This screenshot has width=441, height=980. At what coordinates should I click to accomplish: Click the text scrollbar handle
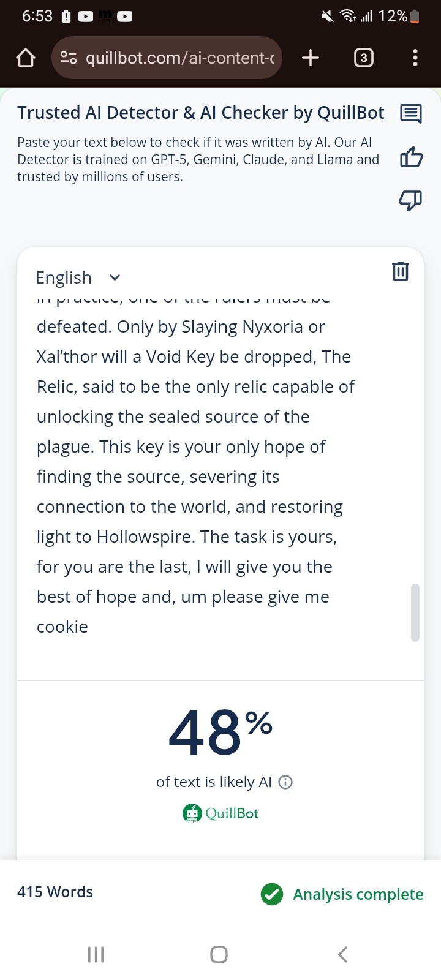coord(415,612)
